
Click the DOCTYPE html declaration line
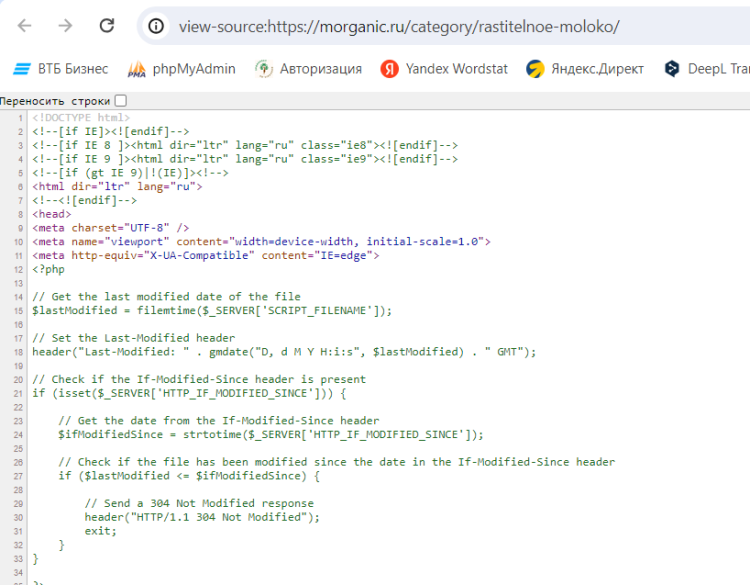(x=81, y=118)
